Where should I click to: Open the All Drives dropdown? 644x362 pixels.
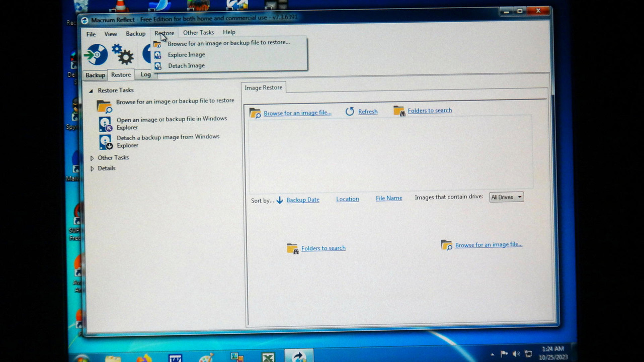(x=507, y=197)
